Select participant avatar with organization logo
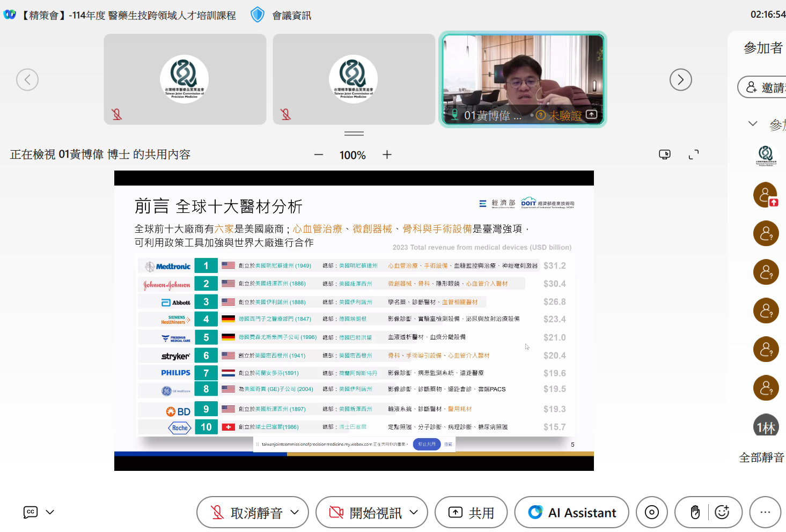This screenshot has width=786, height=532. tap(766, 156)
